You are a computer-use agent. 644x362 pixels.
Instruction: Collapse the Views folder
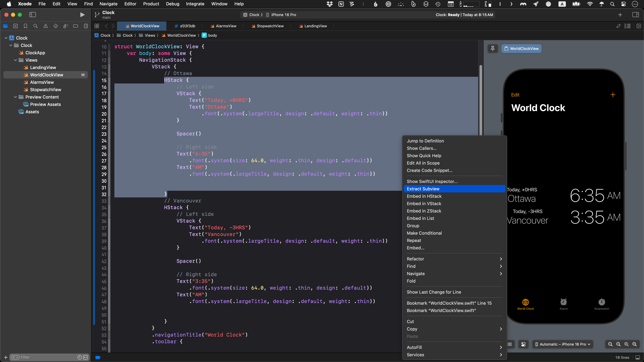[x=15, y=60]
